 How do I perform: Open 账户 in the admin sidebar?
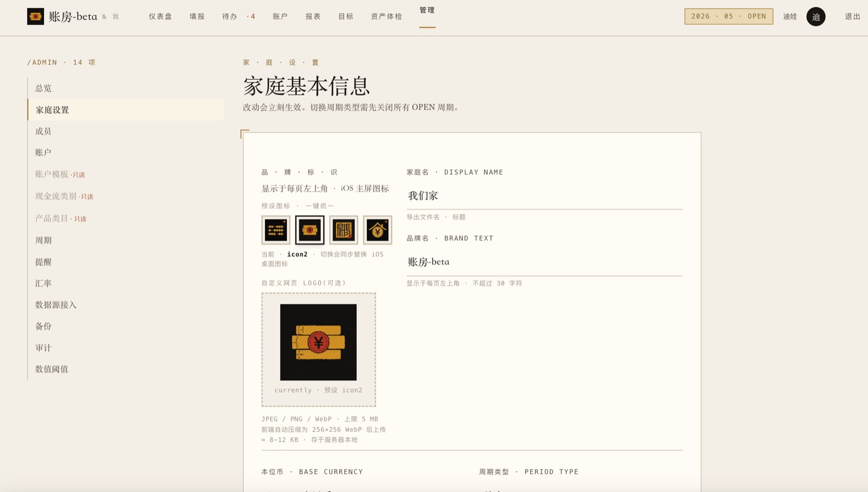tap(126, 152)
